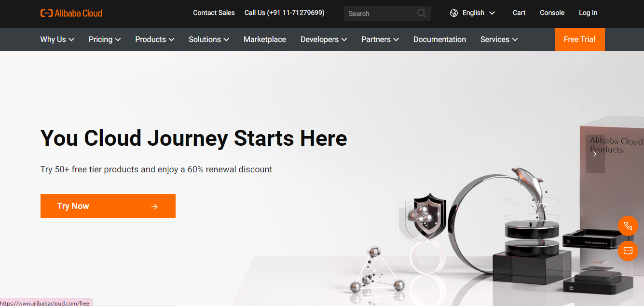Image resolution: width=644 pixels, height=306 pixels.
Task: Advance banner with the next-slide arrow
Action: tap(595, 154)
